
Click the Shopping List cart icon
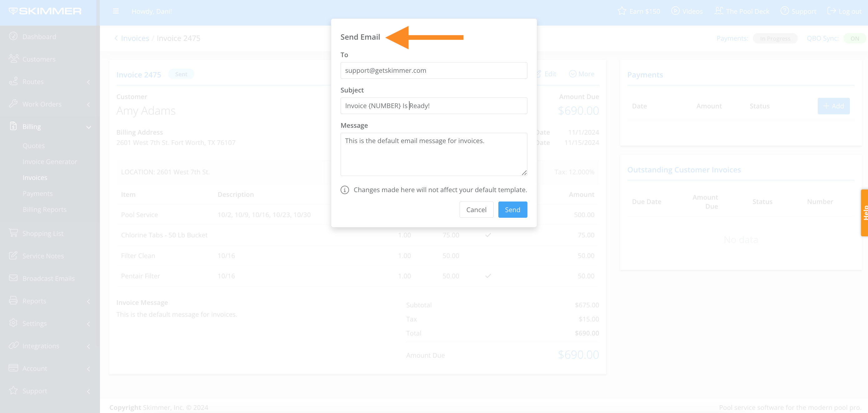13,233
